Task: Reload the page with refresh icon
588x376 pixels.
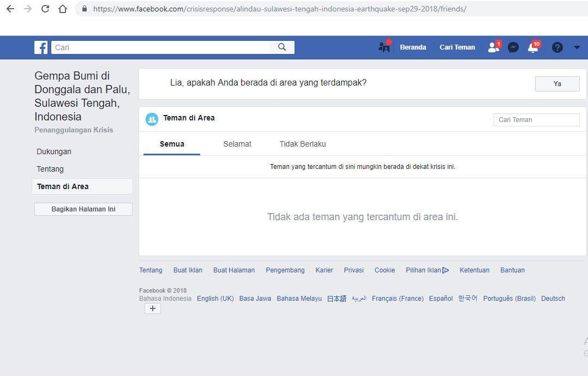Action: [45, 9]
